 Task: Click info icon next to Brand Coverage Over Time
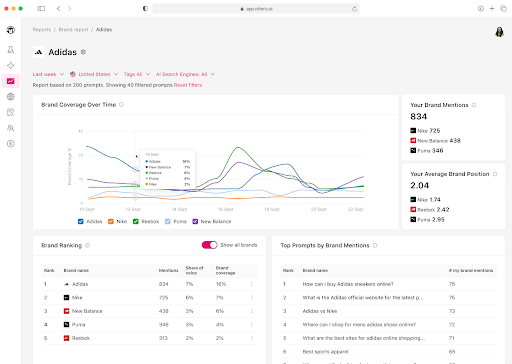click(x=121, y=105)
